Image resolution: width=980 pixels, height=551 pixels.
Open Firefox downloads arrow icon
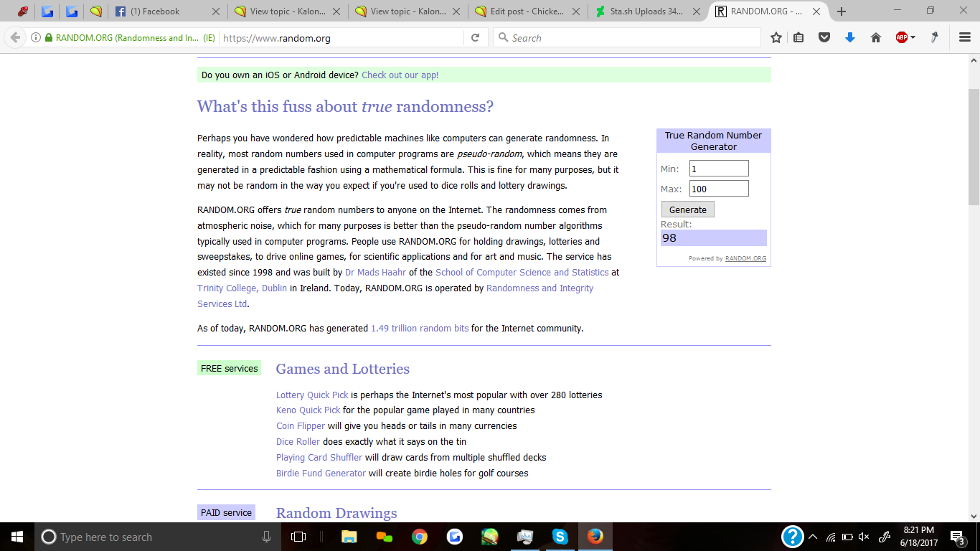[850, 38]
